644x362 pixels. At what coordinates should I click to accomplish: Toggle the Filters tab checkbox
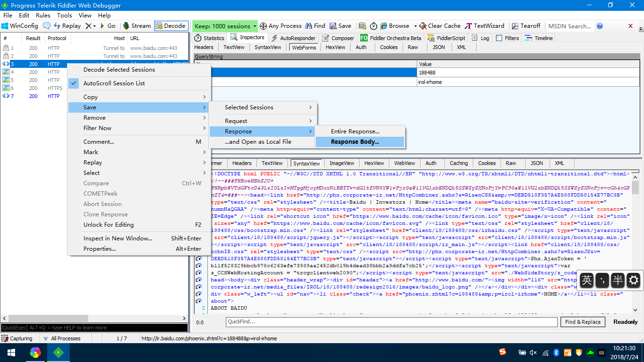click(x=499, y=38)
